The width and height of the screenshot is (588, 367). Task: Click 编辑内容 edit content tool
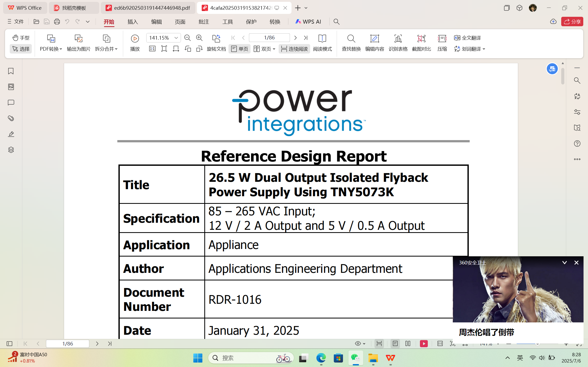pos(374,43)
